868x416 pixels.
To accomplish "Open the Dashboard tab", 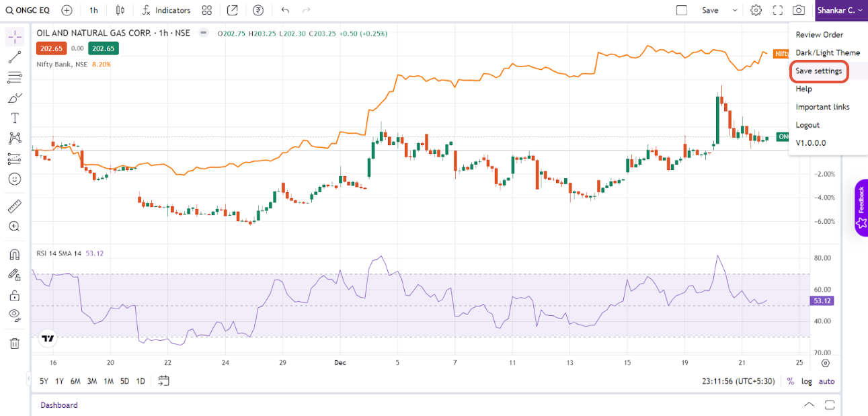I will [x=59, y=405].
